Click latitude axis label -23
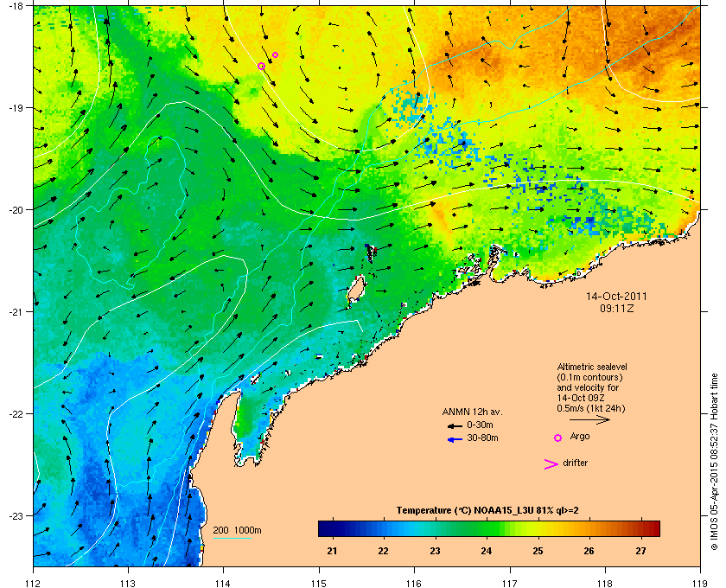 click(16, 515)
